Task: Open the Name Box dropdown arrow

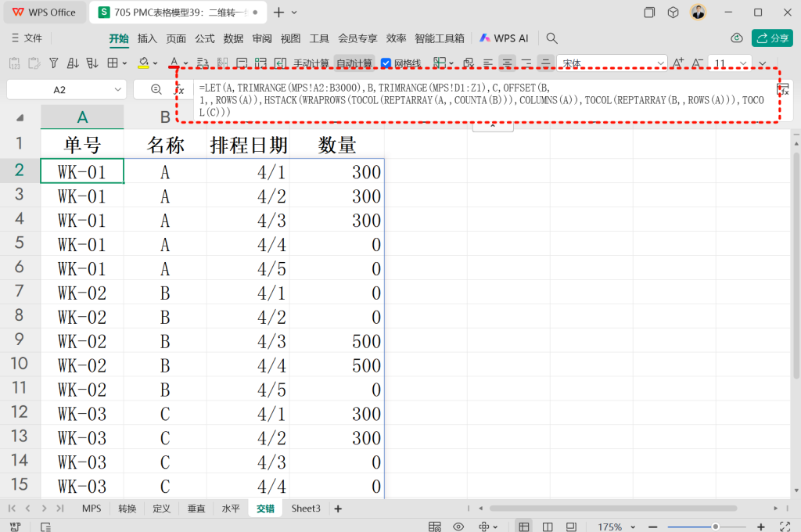Action: point(118,89)
